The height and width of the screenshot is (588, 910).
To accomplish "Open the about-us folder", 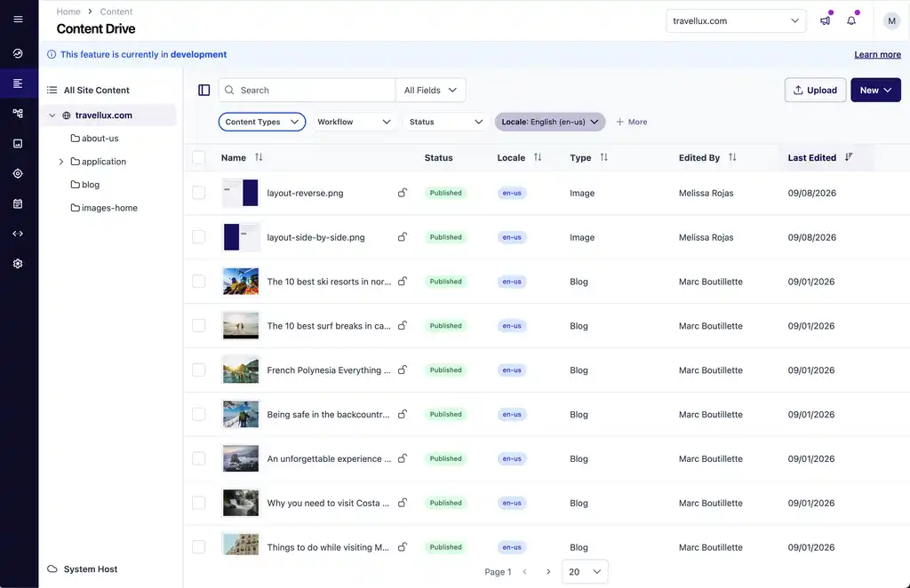I will pyautogui.click(x=94, y=138).
